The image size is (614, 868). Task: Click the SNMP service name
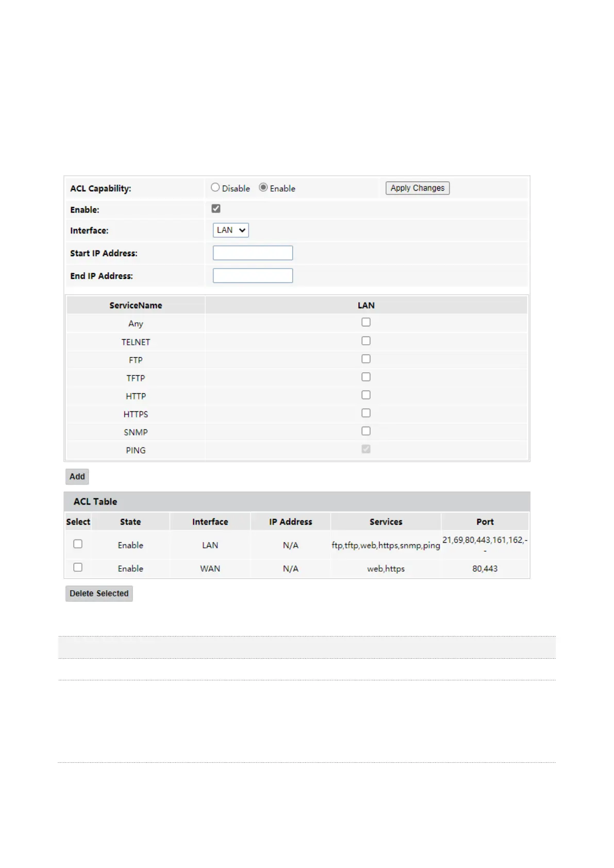136,432
